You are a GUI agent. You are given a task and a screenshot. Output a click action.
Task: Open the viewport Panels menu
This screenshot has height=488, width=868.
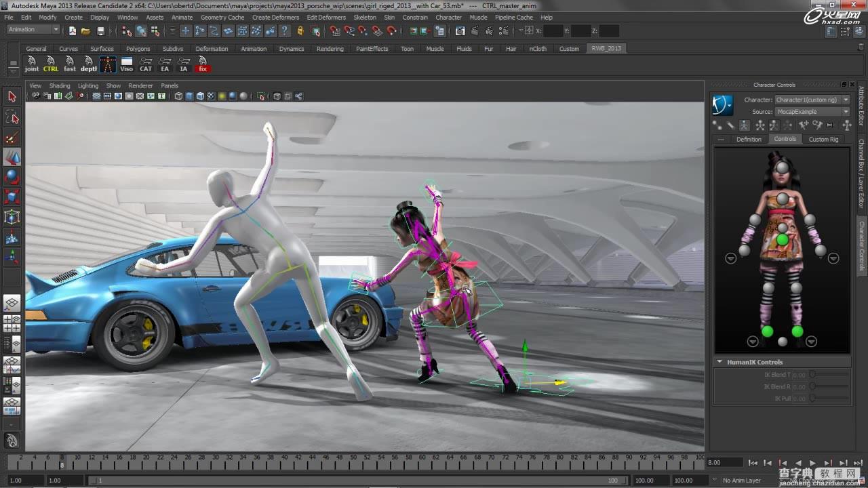point(170,86)
